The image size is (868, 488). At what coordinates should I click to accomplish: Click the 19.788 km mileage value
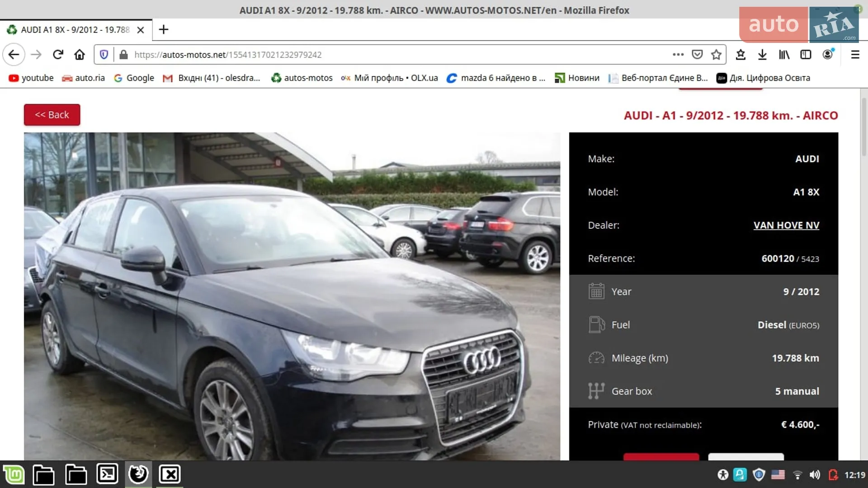tap(795, 358)
